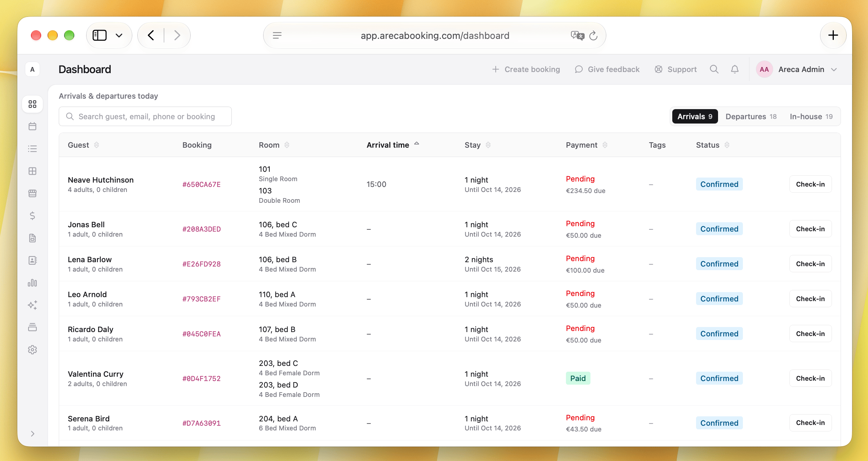Reload the page in the browser
Screen dimensions: 868x461
click(593, 36)
